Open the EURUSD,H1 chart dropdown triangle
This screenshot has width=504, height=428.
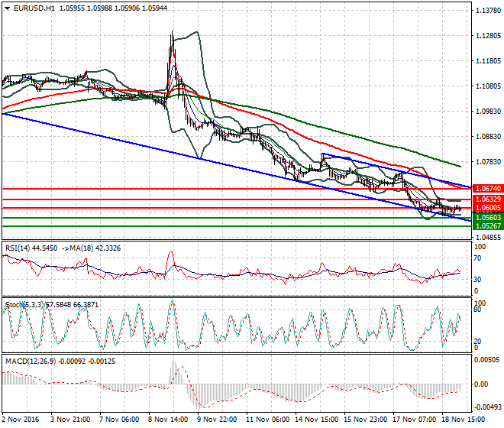(8, 8)
